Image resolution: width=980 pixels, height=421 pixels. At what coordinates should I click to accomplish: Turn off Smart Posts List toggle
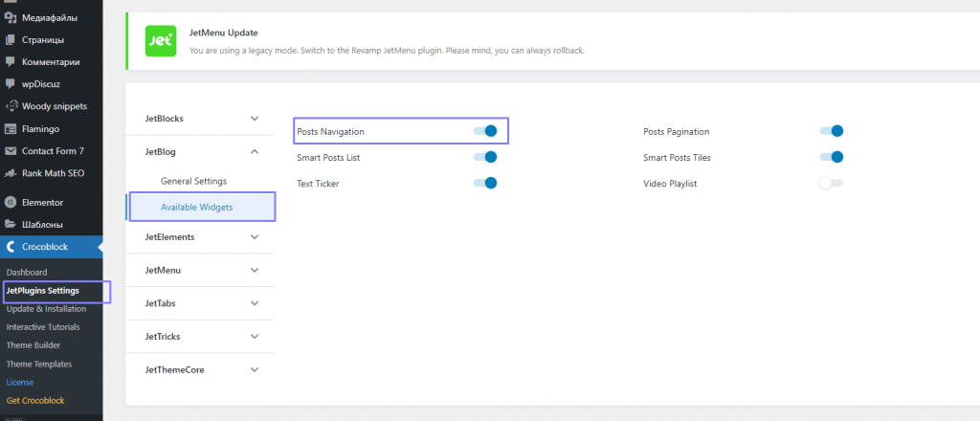tap(485, 157)
